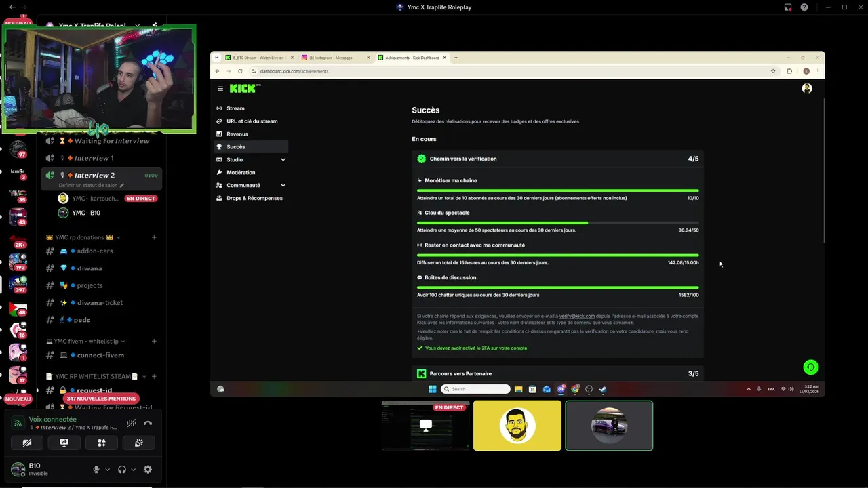Click the KICK logo in the dashboard header
Screen dimensions: 868x488
click(x=245, y=88)
